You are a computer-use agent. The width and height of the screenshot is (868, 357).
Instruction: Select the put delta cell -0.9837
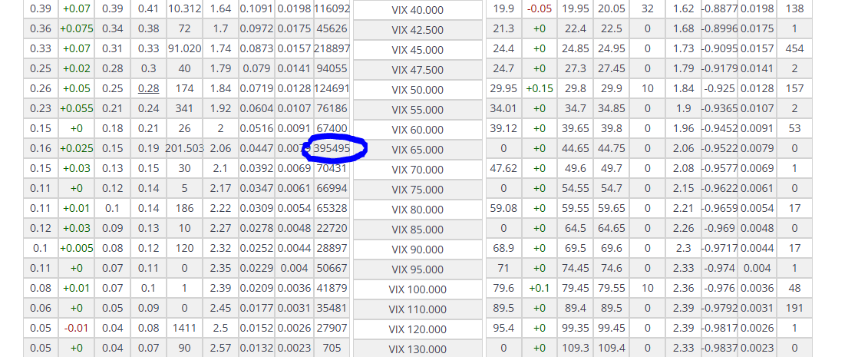point(720,348)
